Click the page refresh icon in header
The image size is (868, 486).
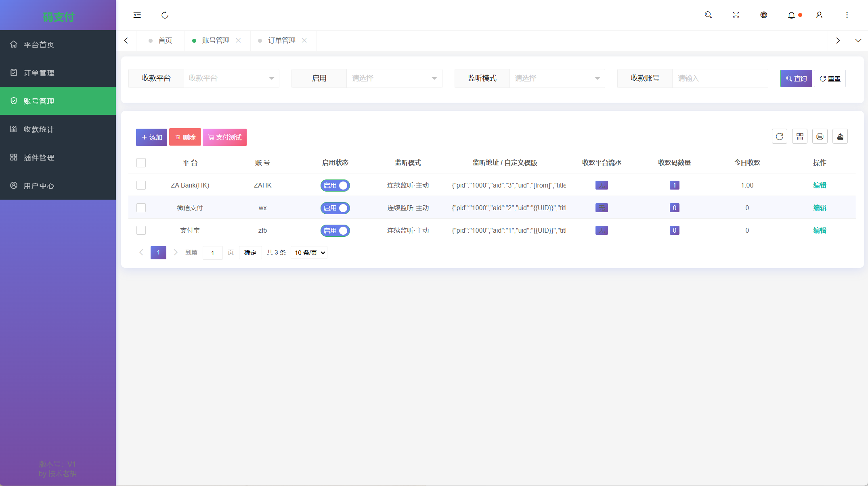[x=165, y=15]
